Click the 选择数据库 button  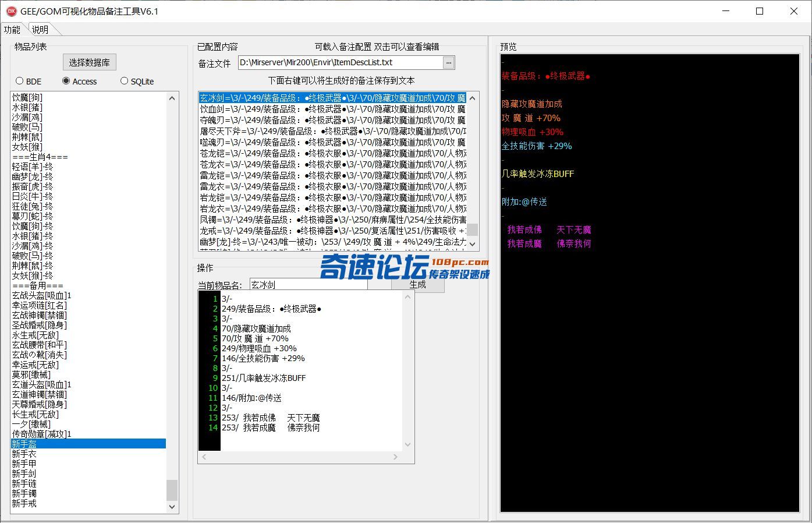point(90,62)
